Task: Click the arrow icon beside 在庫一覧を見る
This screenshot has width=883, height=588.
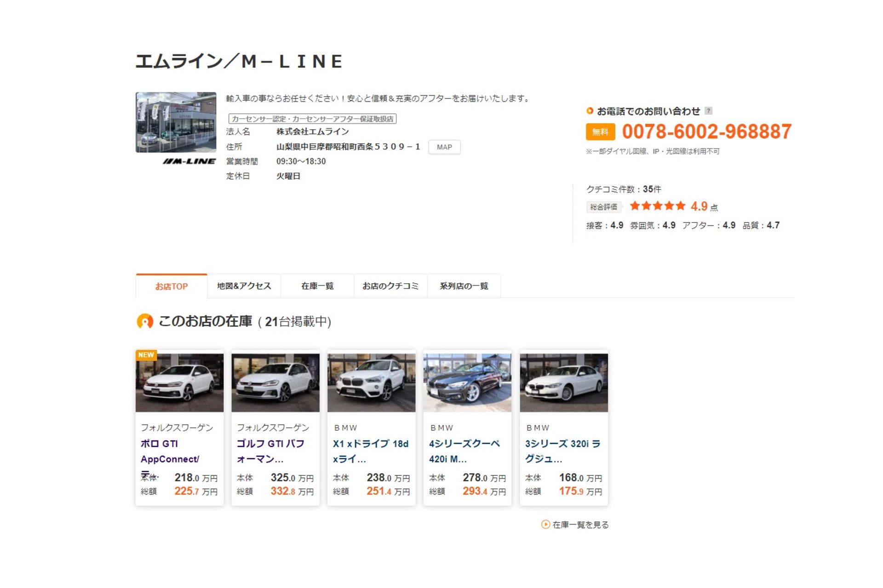Action: [x=545, y=525]
